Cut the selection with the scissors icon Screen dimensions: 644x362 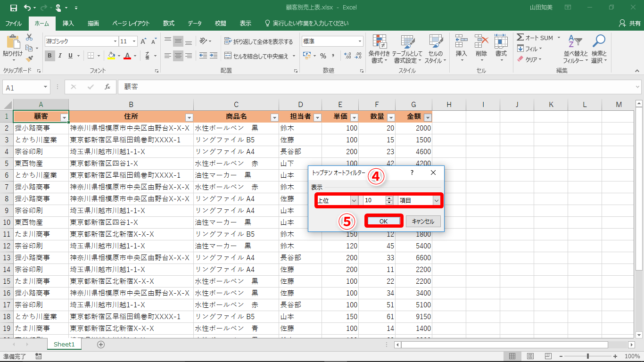[29, 37]
